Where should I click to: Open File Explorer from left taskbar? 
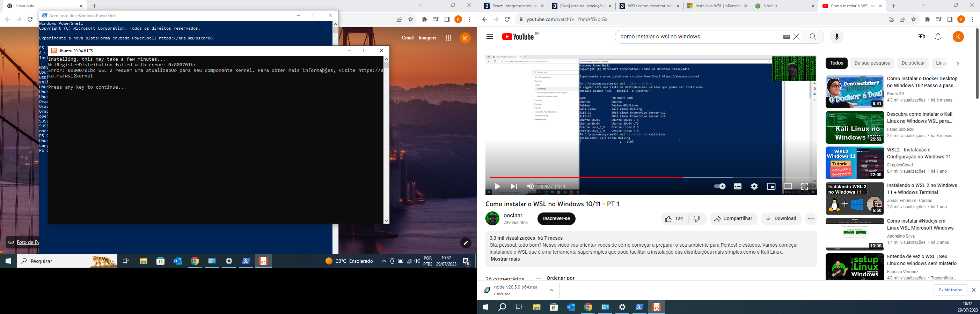click(x=143, y=261)
